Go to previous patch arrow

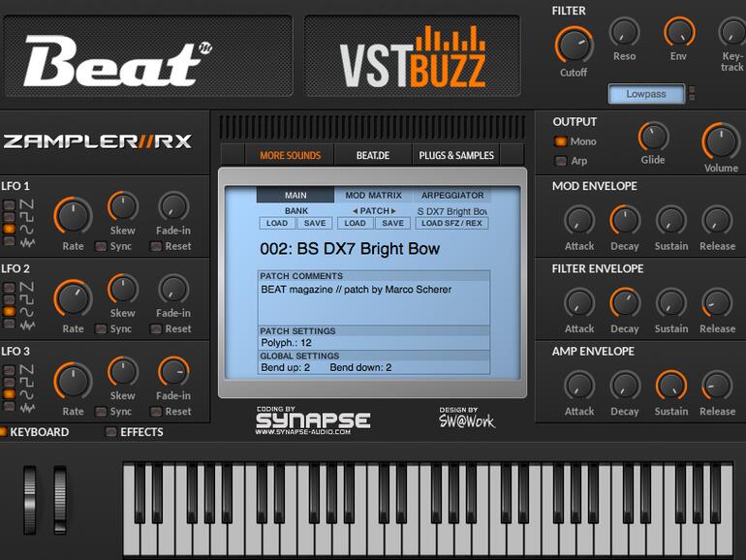pyautogui.click(x=355, y=211)
